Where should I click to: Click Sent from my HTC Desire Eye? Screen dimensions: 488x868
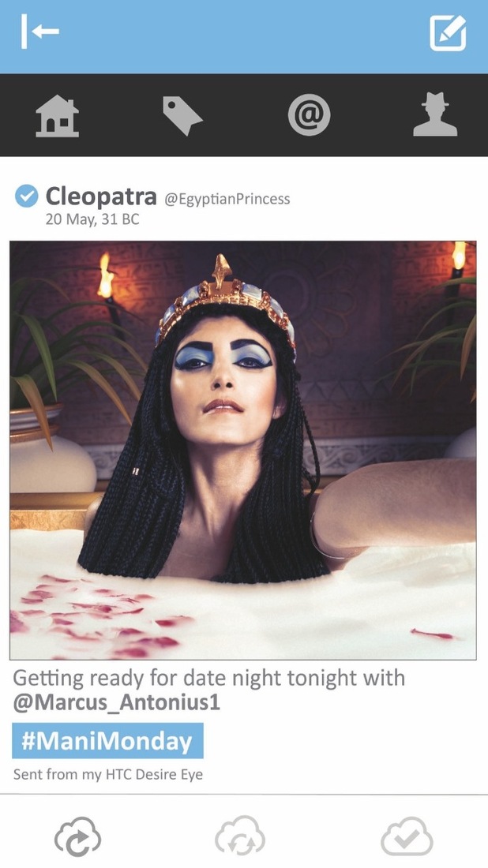pyautogui.click(x=108, y=774)
